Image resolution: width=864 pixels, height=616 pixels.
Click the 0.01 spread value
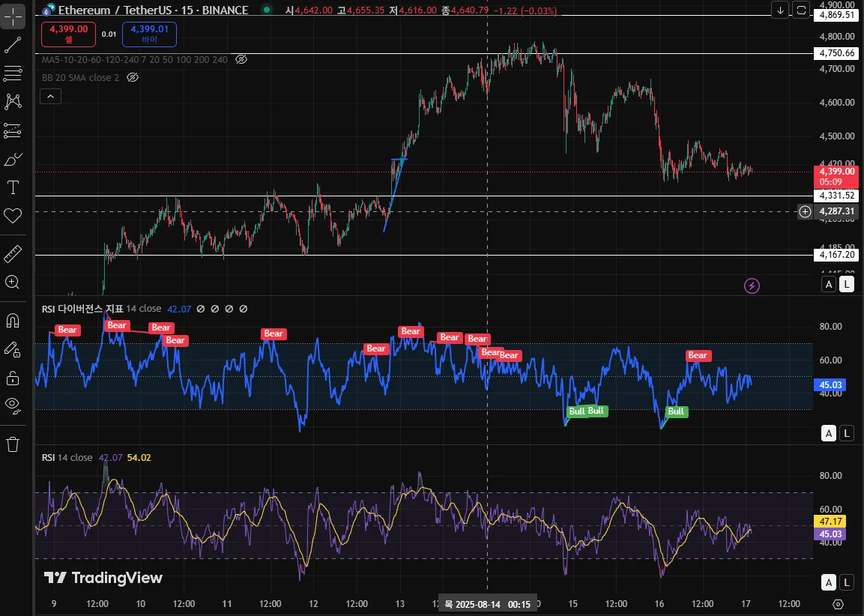point(109,34)
